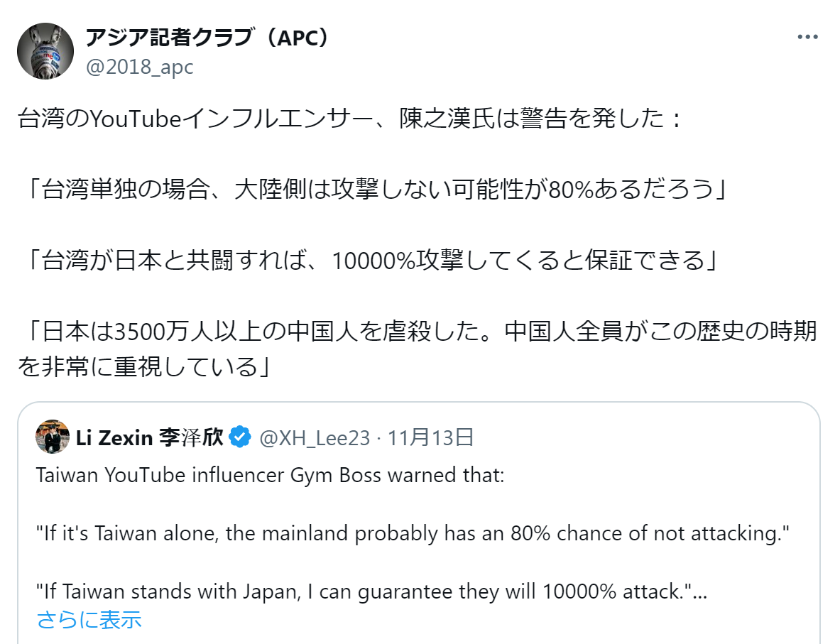
Task: Open the Li Zexin 李泽欣 profile name
Action: (149, 437)
